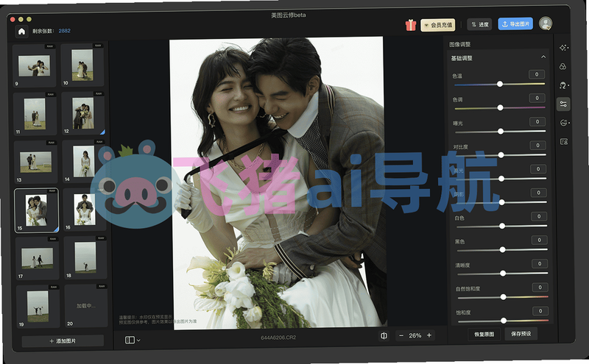Toggle the before/after compare icon
Image resolution: width=589 pixels, height=364 pixels.
point(384,335)
